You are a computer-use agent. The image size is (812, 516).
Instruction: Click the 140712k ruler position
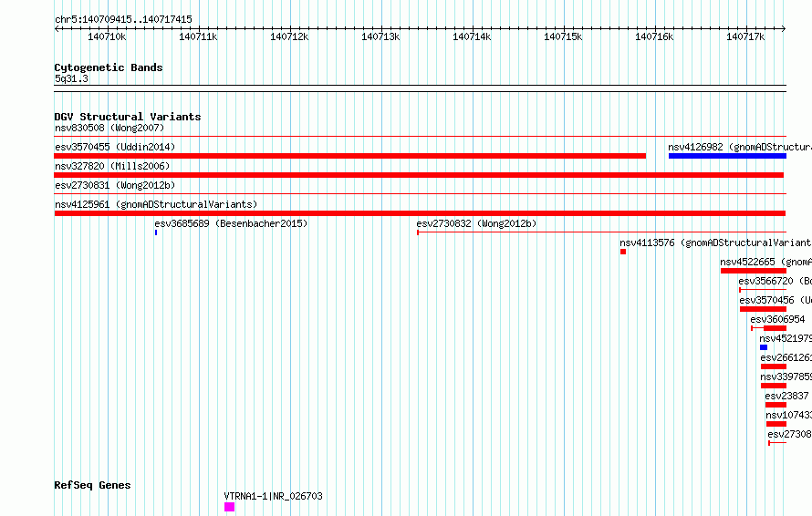[289, 36]
